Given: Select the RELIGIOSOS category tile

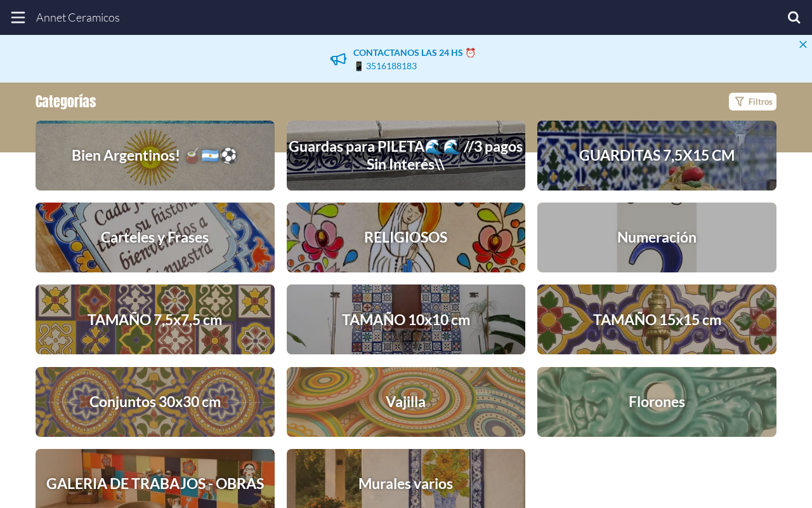Looking at the screenshot, I should point(406,237).
